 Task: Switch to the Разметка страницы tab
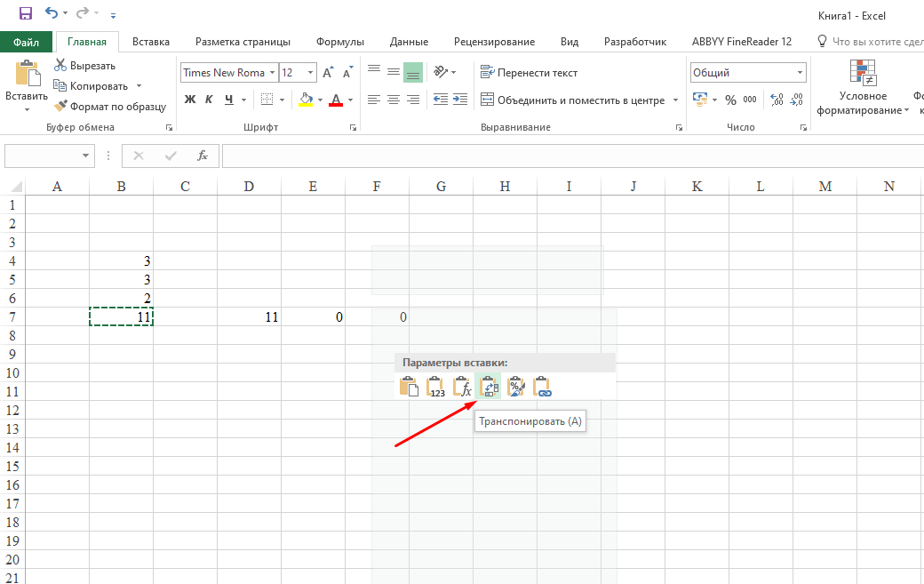click(243, 42)
